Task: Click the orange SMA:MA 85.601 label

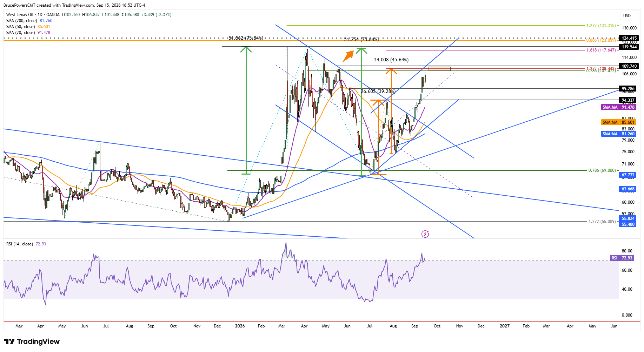Action: (618, 122)
